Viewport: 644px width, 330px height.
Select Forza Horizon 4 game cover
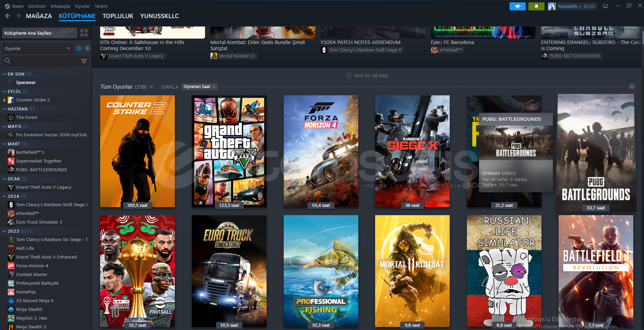(321, 151)
